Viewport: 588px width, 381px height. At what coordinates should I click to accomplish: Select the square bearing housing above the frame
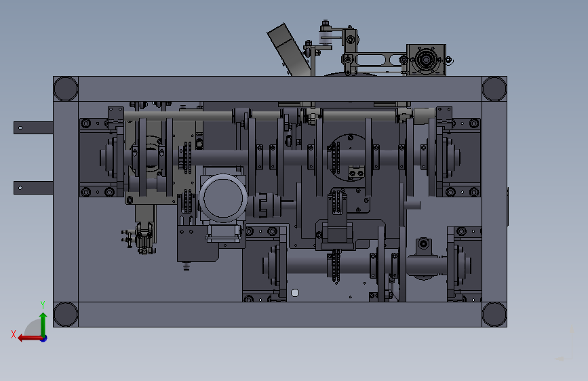click(427, 60)
